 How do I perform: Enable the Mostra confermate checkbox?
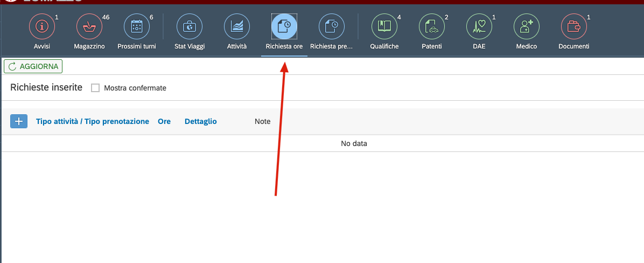pyautogui.click(x=95, y=88)
